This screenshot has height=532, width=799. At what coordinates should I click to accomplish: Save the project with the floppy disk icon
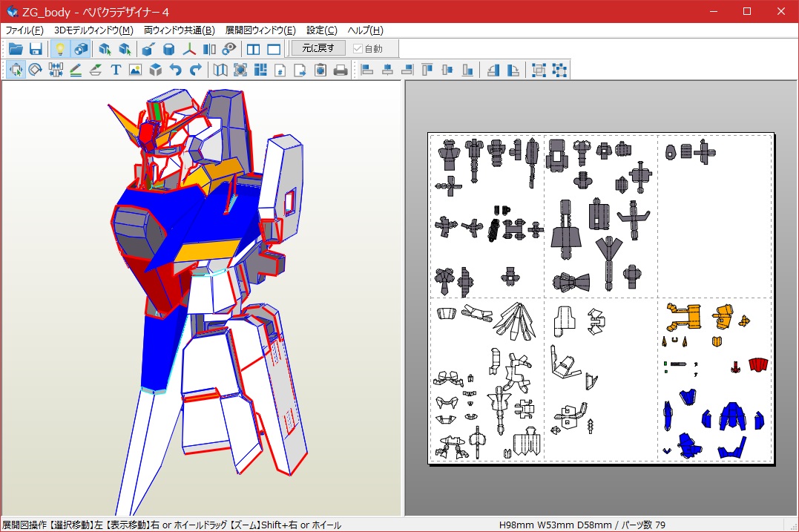tap(35, 49)
